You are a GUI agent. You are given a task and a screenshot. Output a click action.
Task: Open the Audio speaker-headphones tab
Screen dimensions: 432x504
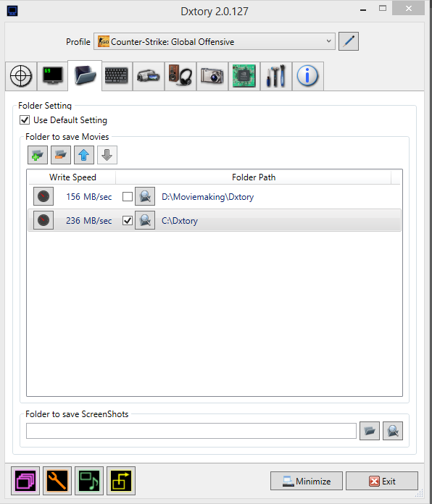180,76
